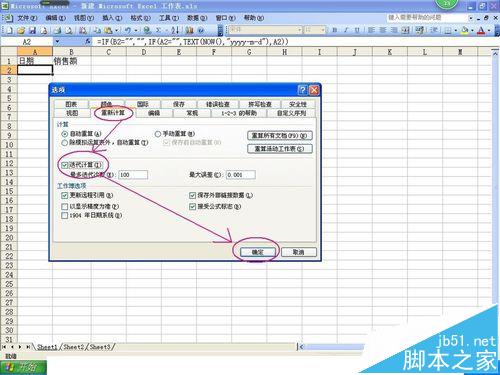Screen dimensions: 500x375
Task: Switch to the 安全性 tab in Options
Action: point(298,104)
